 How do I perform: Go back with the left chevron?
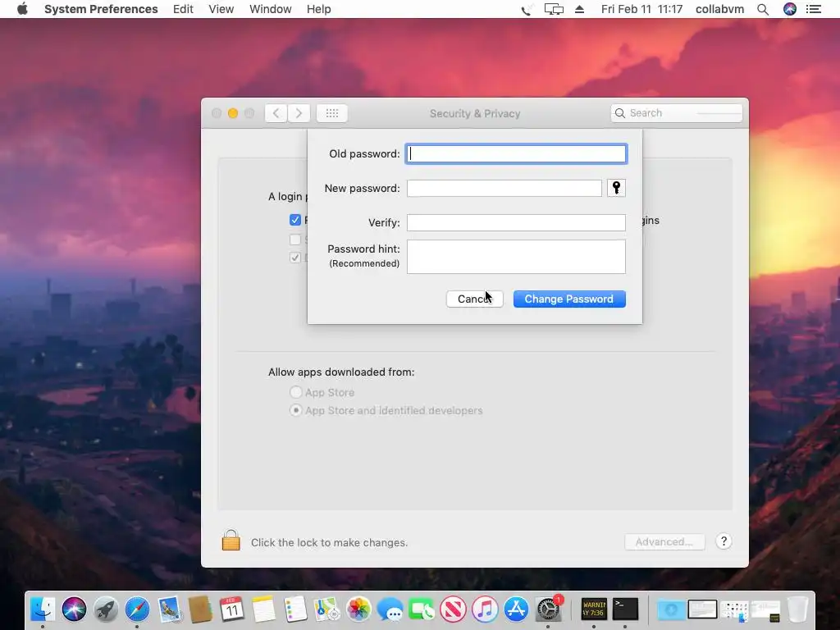point(276,113)
